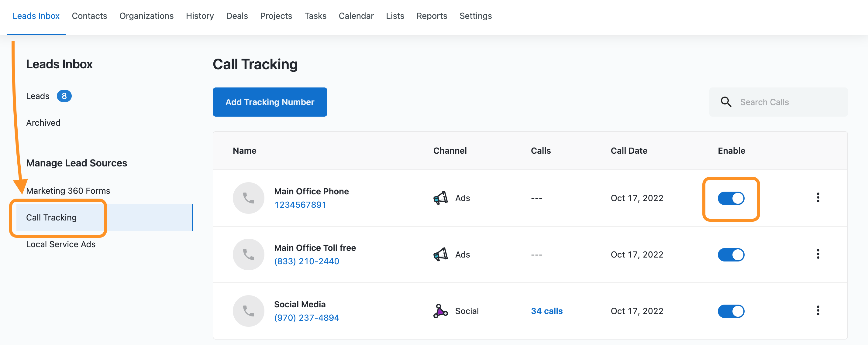
Task: Disable the Main Office Phone tracking toggle
Action: (x=731, y=198)
